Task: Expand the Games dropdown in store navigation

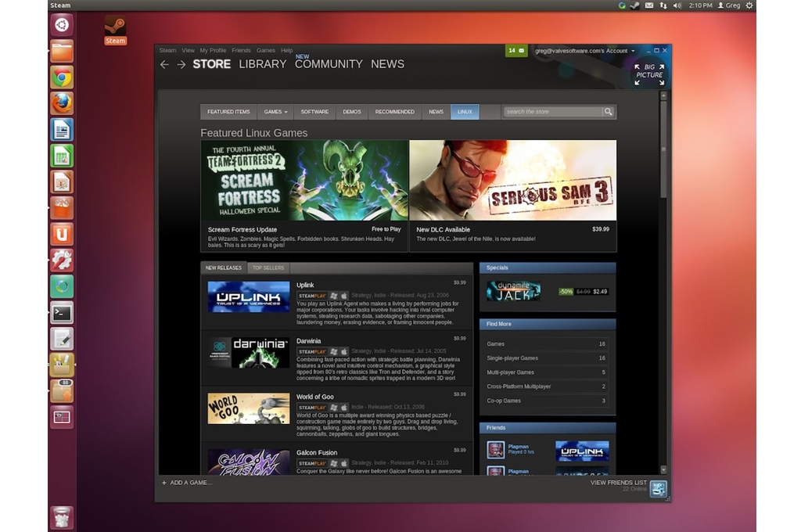Action: (x=275, y=112)
